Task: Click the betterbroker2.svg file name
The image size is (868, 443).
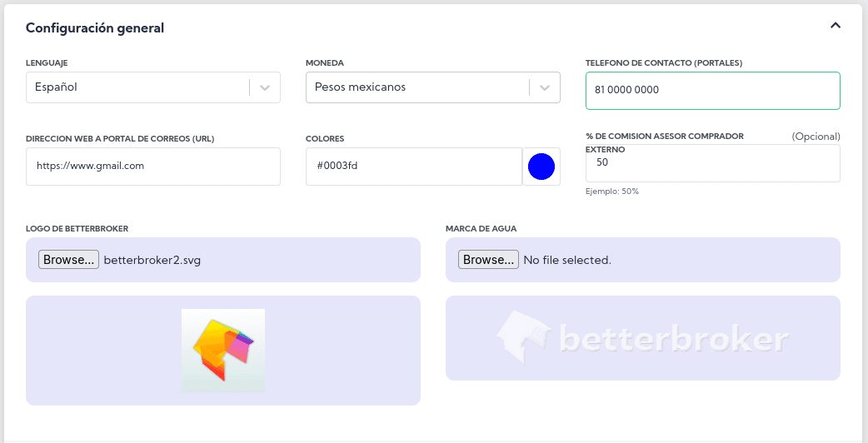Action: pyautogui.click(x=152, y=260)
